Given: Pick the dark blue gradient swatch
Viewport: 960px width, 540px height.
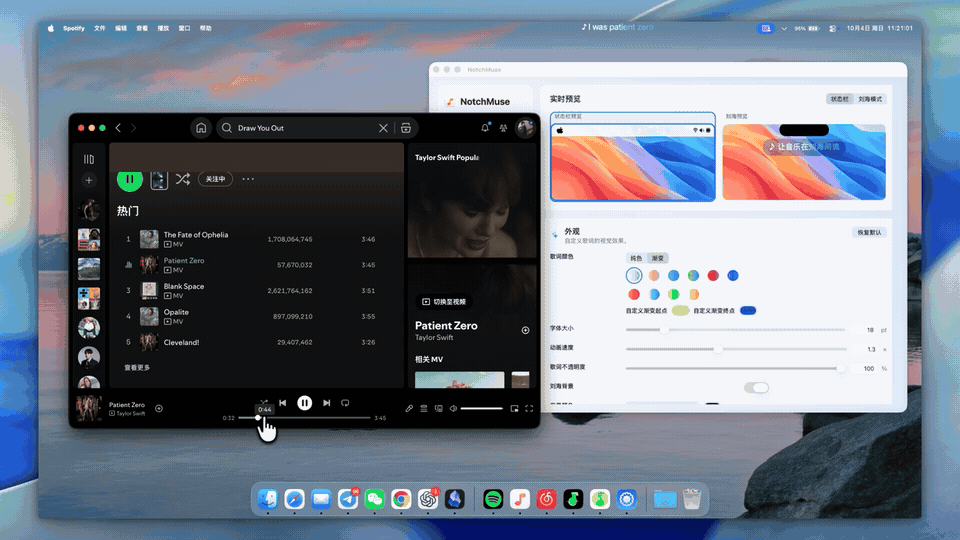Looking at the screenshot, I should 733,276.
